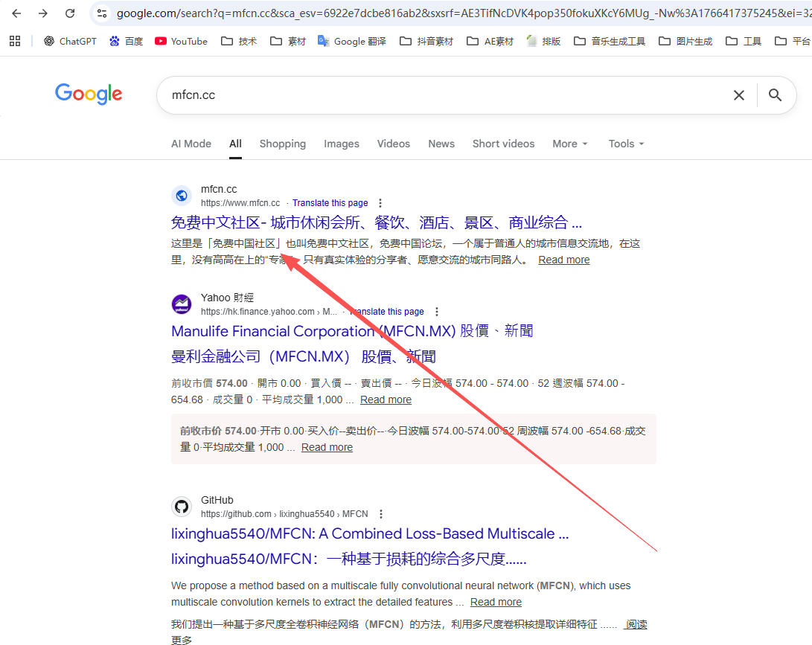Image resolution: width=812 pixels, height=645 pixels.
Task: Expand the More search categories dropdown
Action: coord(569,144)
